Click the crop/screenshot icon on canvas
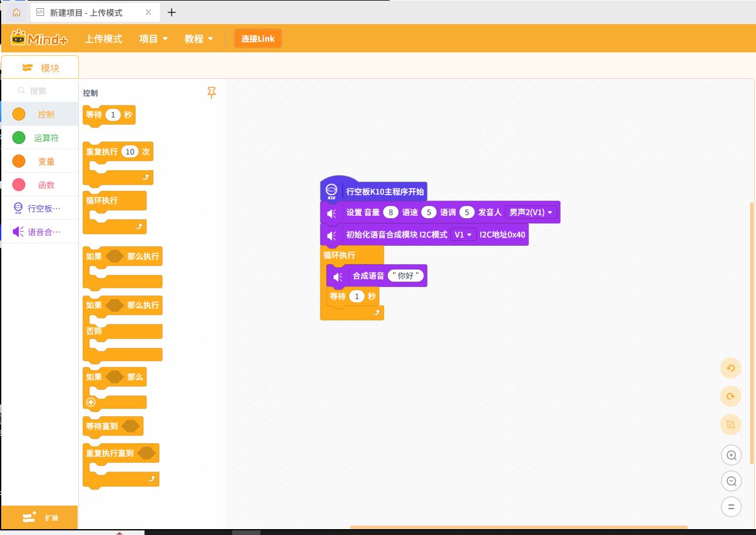Screen dimensions: 756x535 pyautogui.click(x=731, y=424)
